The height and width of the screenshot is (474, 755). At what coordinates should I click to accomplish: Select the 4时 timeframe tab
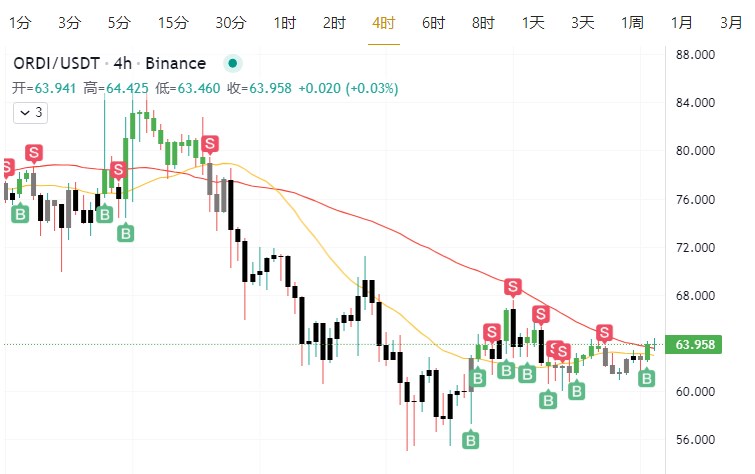(383, 22)
